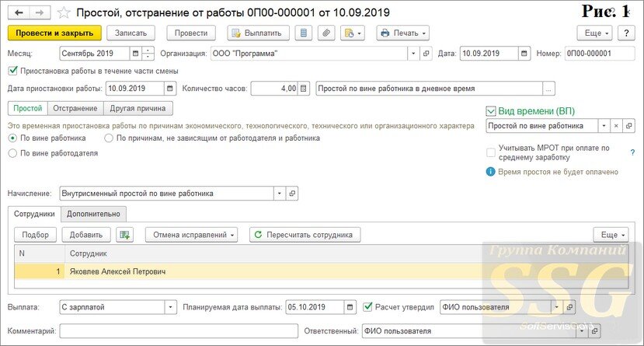Click Пересчитать сотрудника
Viewport: 644px width, 346px height.
(x=305, y=235)
